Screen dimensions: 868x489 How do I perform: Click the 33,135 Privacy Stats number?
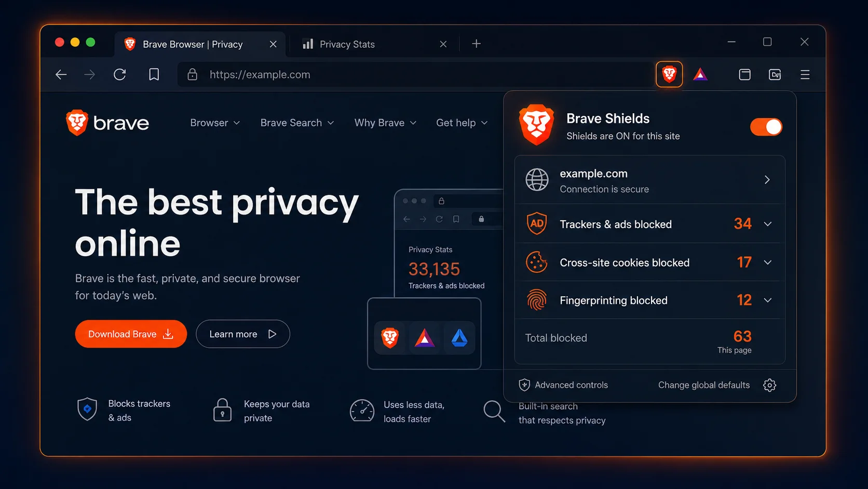pyautogui.click(x=434, y=269)
